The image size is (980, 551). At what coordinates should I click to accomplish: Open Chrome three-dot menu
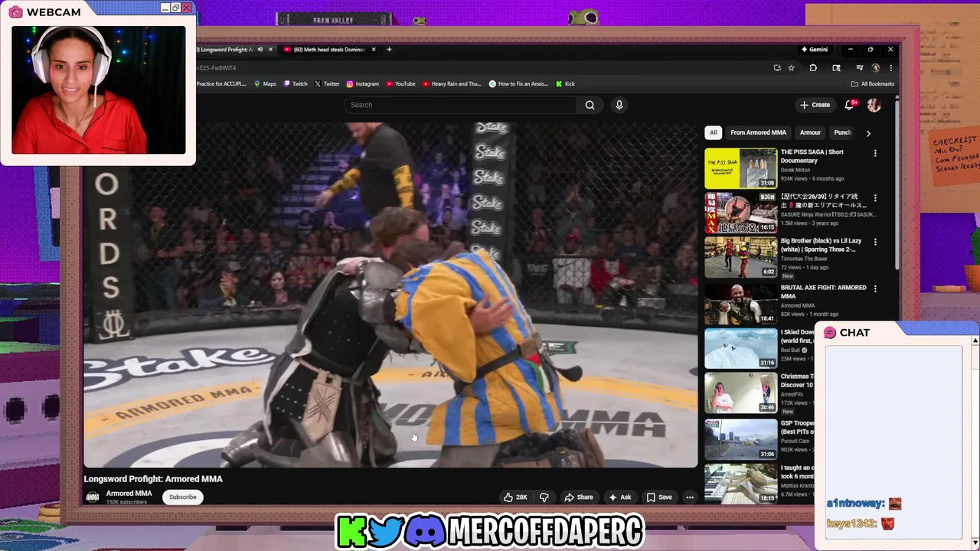[x=890, y=68]
